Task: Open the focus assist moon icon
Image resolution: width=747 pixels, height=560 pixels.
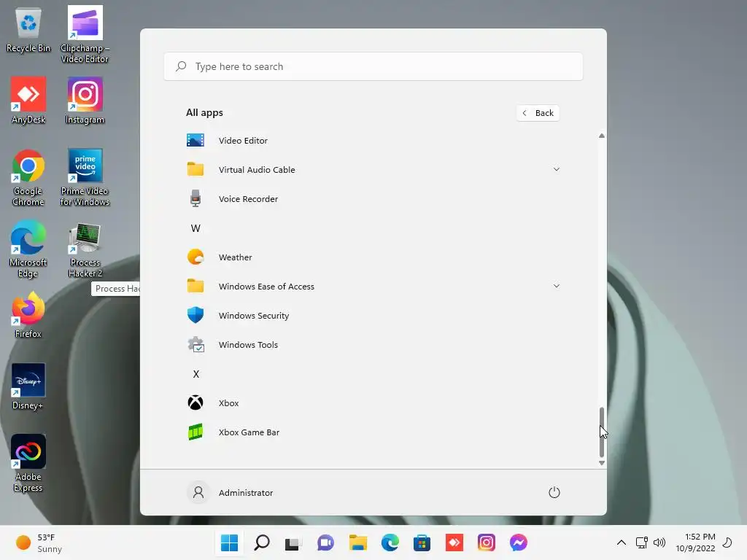Action: (x=727, y=542)
